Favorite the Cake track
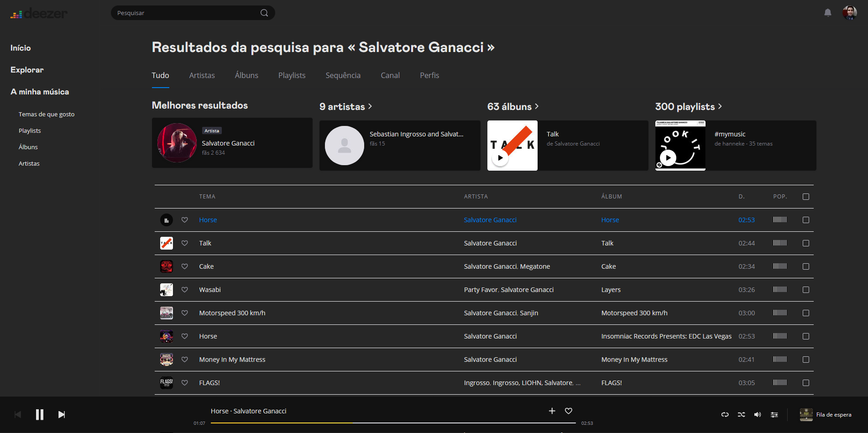The image size is (868, 433). click(185, 266)
